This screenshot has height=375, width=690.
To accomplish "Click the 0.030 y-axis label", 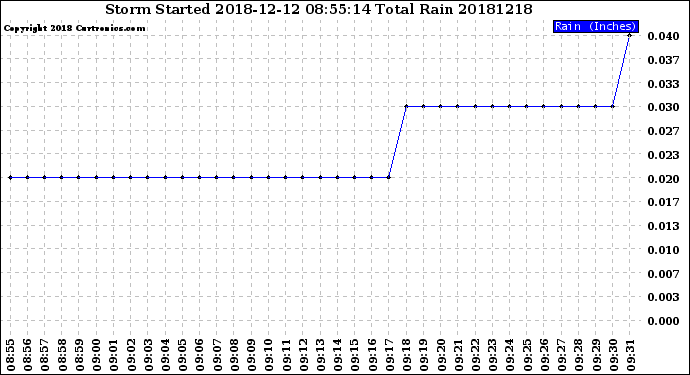I will point(663,107).
